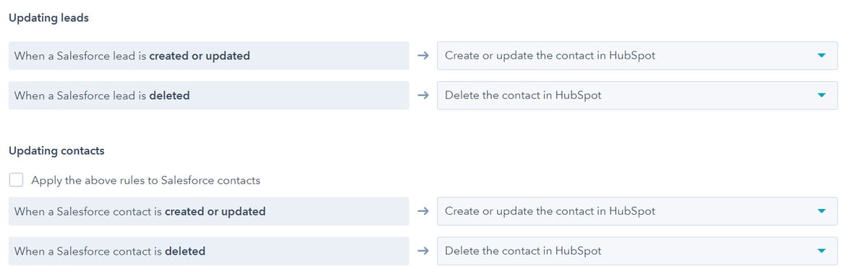Click the arrow icon next to lead deleted rule

(x=424, y=96)
